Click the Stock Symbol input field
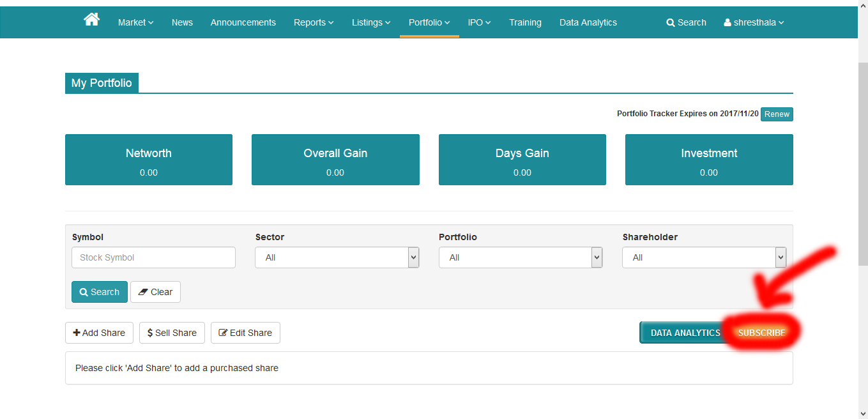 pos(153,257)
